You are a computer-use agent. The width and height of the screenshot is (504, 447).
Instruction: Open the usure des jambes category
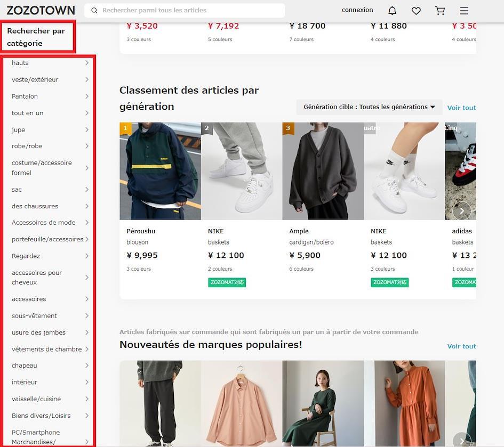[x=49, y=332]
